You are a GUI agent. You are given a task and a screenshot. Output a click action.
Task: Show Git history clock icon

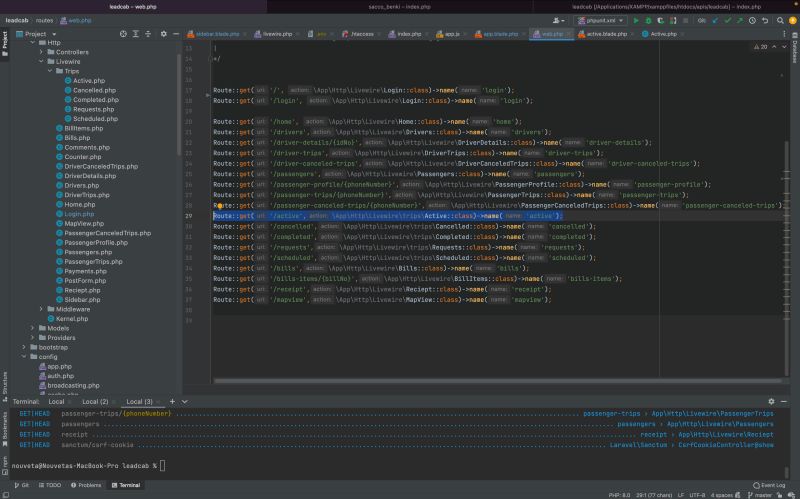point(752,20)
